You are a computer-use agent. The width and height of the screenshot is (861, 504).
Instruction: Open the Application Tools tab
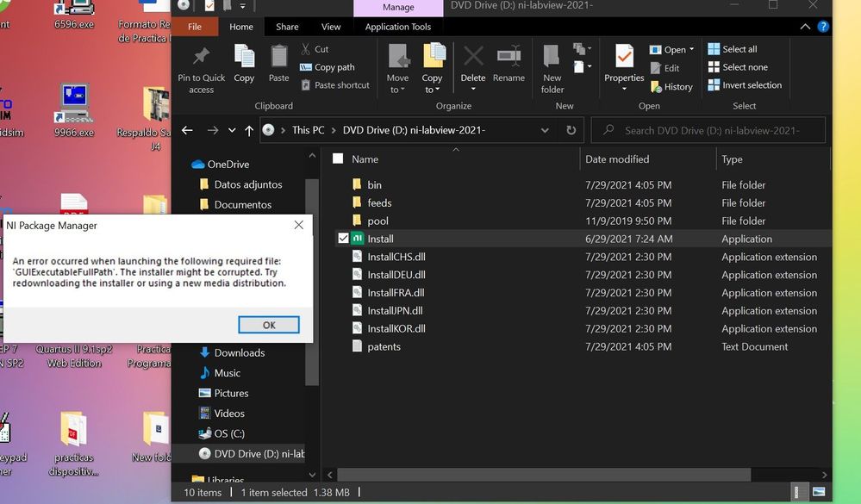pos(398,27)
